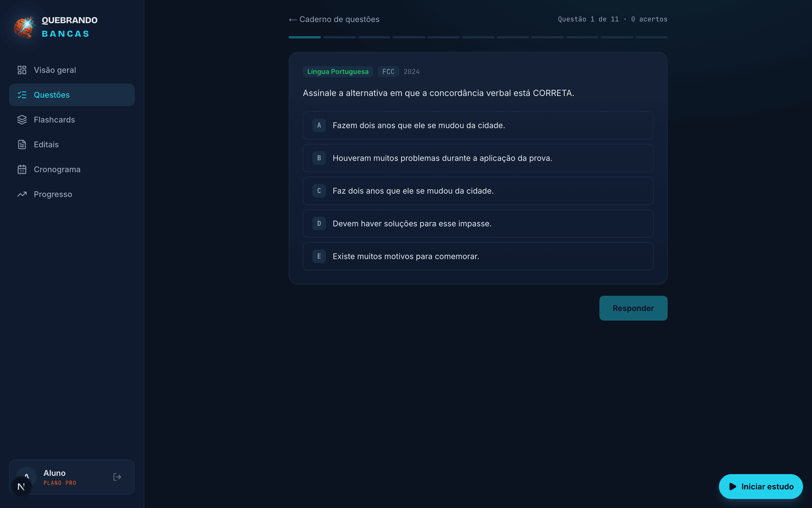Open the Progresso trend-line icon

click(22, 194)
